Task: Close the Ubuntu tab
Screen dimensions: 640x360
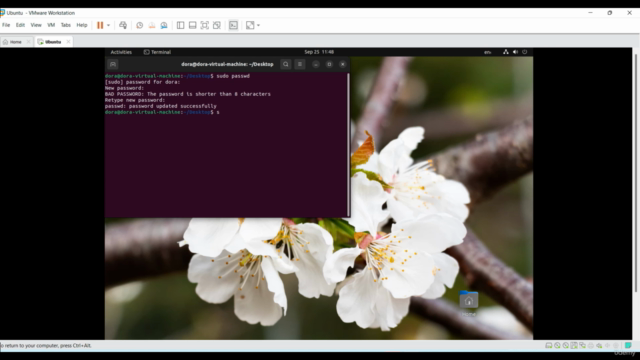Action: [x=68, y=42]
